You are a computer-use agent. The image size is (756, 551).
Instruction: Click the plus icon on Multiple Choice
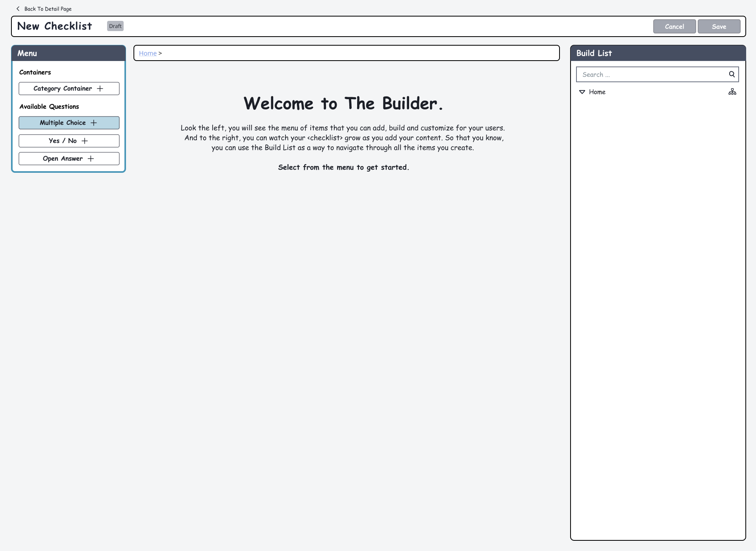point(94,123)
